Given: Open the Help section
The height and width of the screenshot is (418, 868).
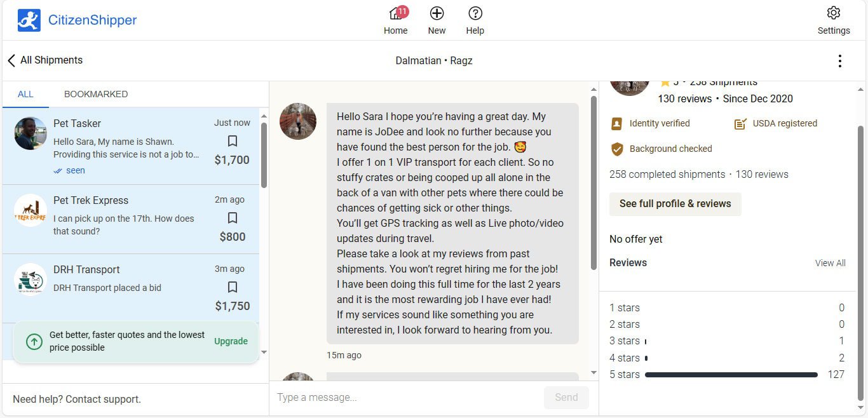Looking at the screenshot, I should [x=475, y=19].
